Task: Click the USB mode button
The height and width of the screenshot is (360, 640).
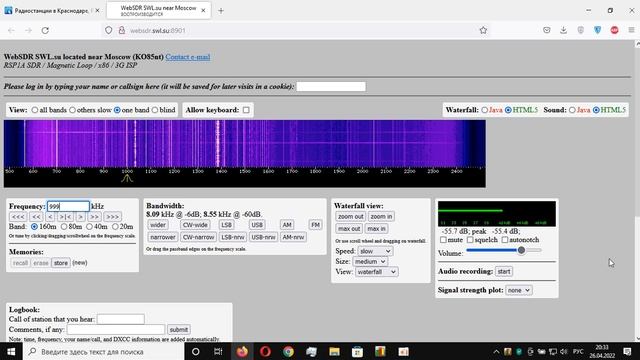Action: 257,225
